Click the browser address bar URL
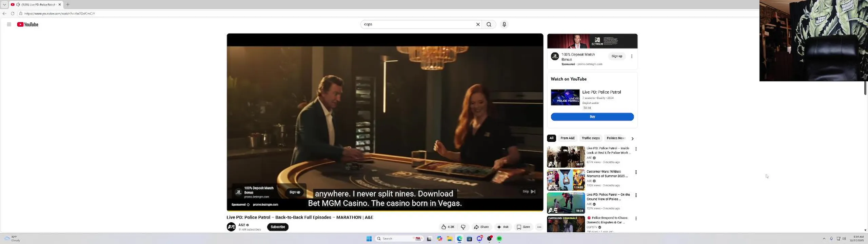Image resolution: width=868 pixels, height=244 pixels. tap(60, 14)
